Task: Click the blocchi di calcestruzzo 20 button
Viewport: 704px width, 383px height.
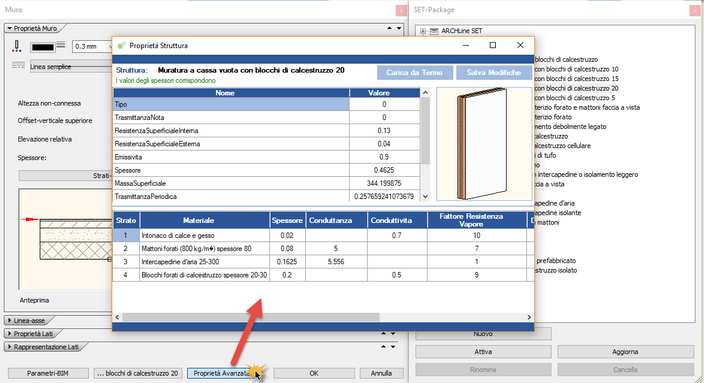Action: (138, 373)
